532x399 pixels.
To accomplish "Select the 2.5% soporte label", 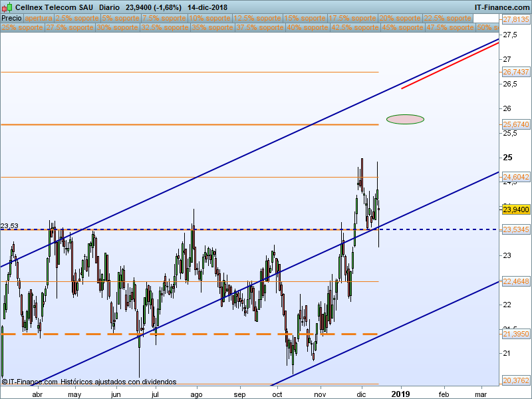I will coord(77,18).
